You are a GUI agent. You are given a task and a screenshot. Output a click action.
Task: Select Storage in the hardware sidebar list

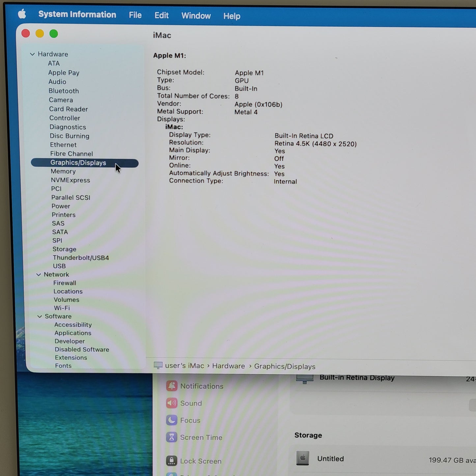coord(65,249)
